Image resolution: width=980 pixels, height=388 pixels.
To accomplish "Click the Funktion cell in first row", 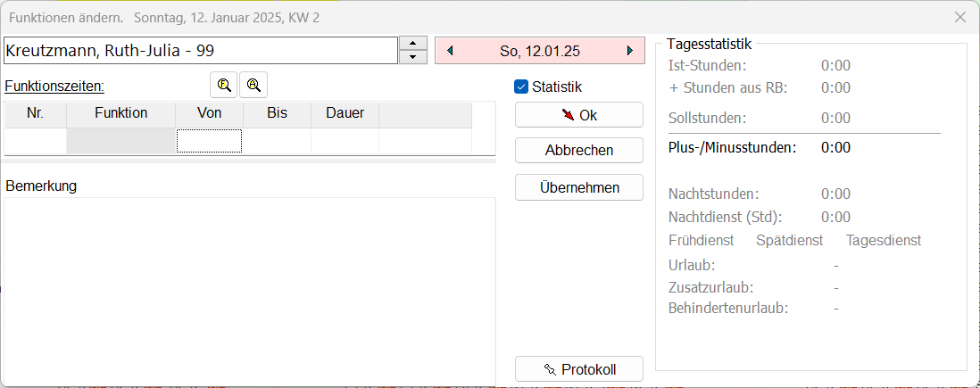I will pyautogui.click(x=120, y=141).
